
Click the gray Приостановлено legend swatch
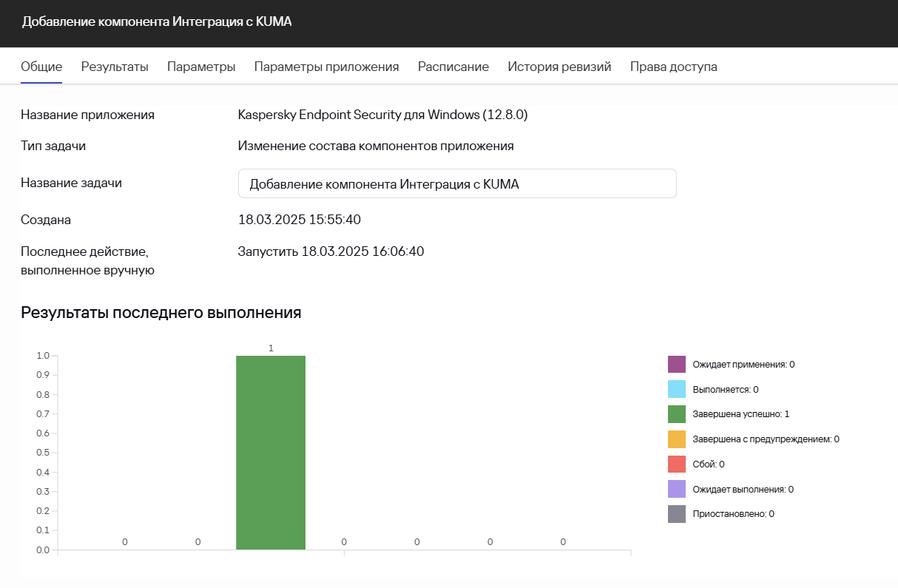[677, 514]
